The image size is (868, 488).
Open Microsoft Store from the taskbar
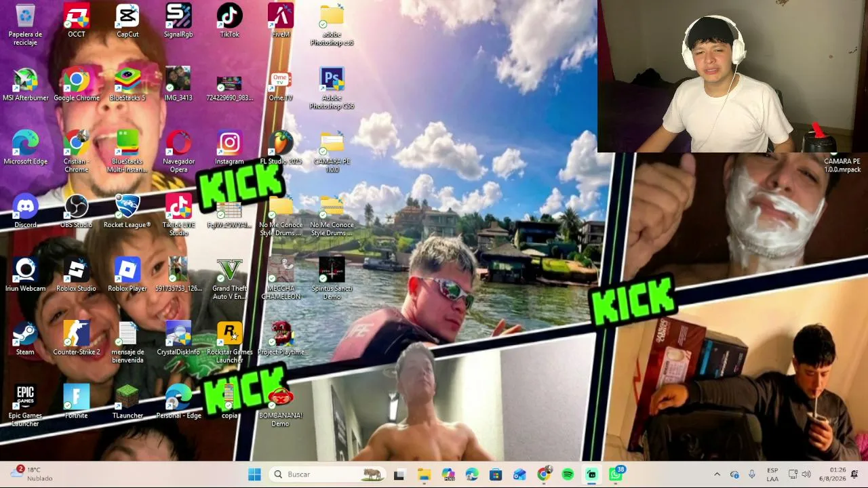pyautogui.click(x=496, y=474)
